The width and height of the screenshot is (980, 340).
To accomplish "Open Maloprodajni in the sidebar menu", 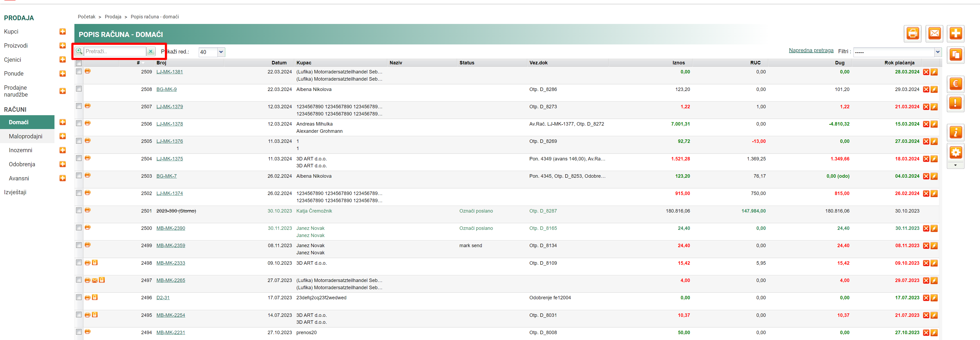I will [x=26, y=136].
